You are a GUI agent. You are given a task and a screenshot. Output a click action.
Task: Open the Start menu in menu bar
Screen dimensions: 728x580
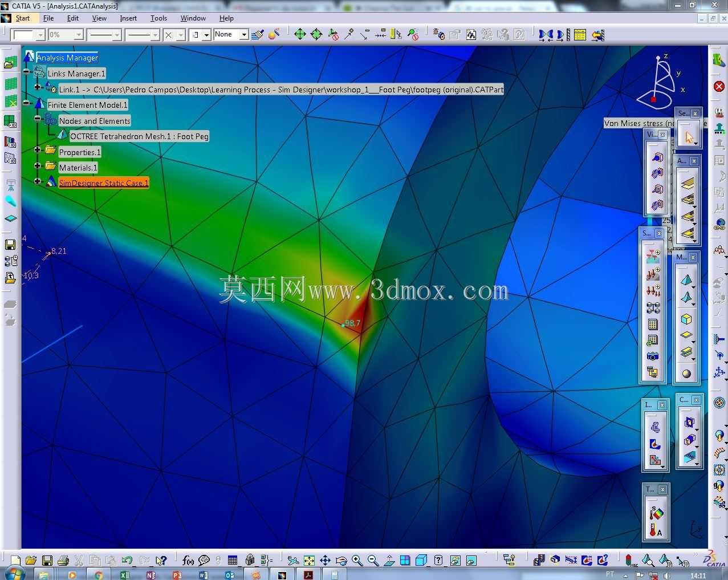coord(22,18)
